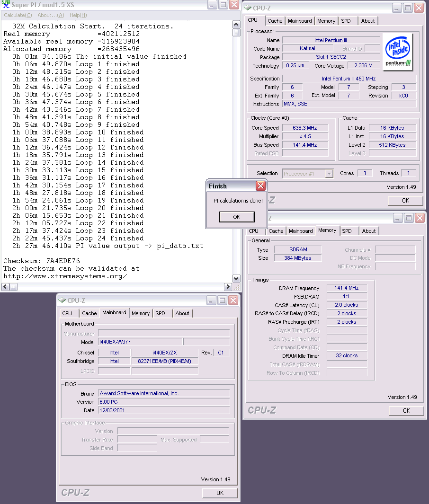The width and height of the screenshot is (429, 504).
Task: Switch to Cache tab in top CPU-Z window
Action: pyautogui.click(x=275, y=21)
